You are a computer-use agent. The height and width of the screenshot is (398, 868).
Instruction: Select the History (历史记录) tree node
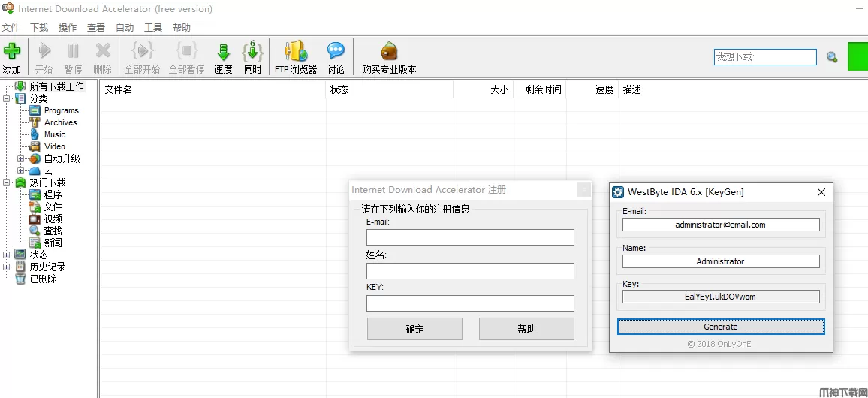(x=47, y=267)
